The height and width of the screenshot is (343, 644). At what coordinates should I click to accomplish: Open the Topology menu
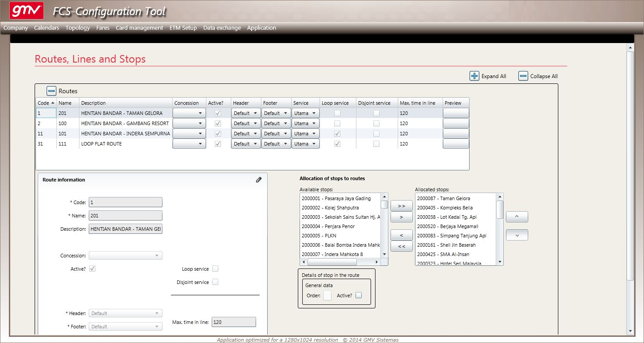tap(78, 28)
